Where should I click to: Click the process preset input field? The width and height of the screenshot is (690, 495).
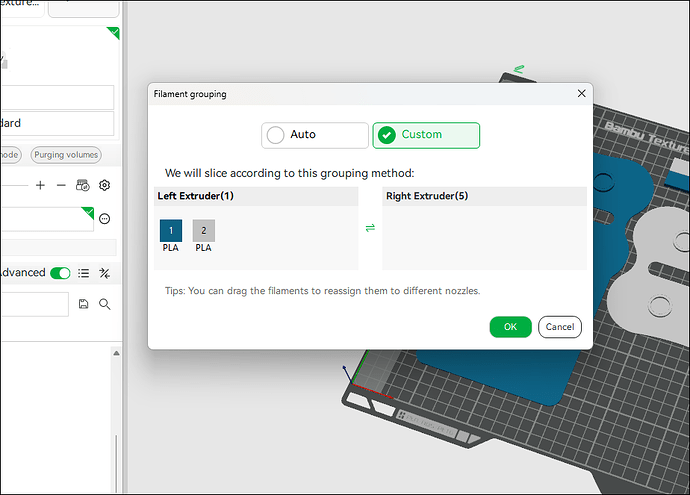[34, 304]
